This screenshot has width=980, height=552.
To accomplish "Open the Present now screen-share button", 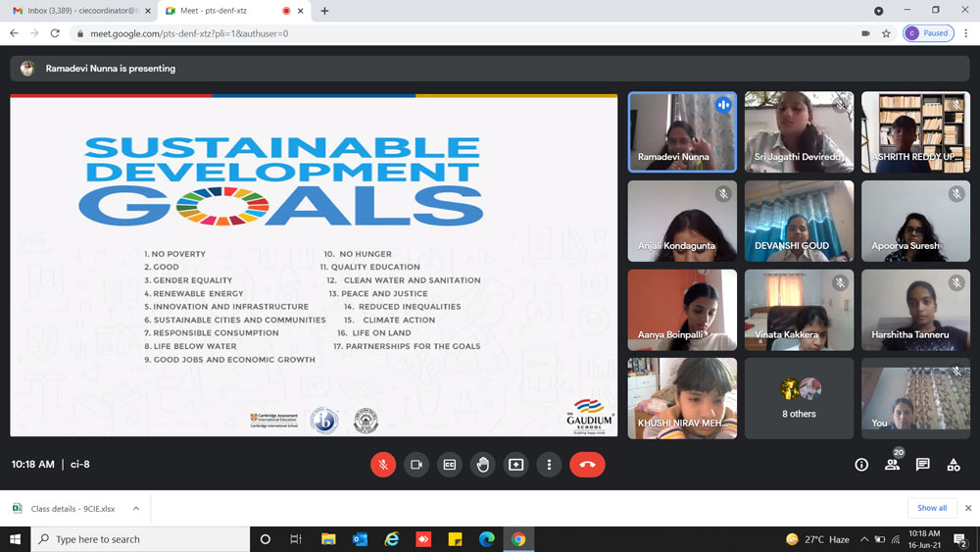I will (515, 465).
